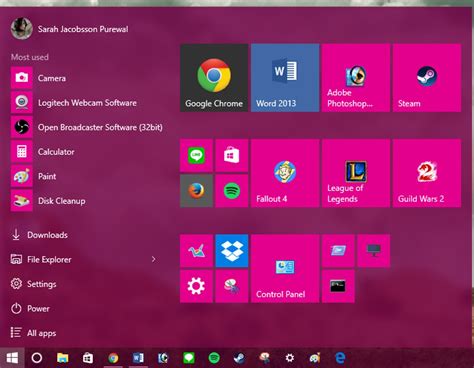This screenshot has height=368, width=474.
Task: Launch Microsoft Edge from the taskbar
Action: (340, 358)
